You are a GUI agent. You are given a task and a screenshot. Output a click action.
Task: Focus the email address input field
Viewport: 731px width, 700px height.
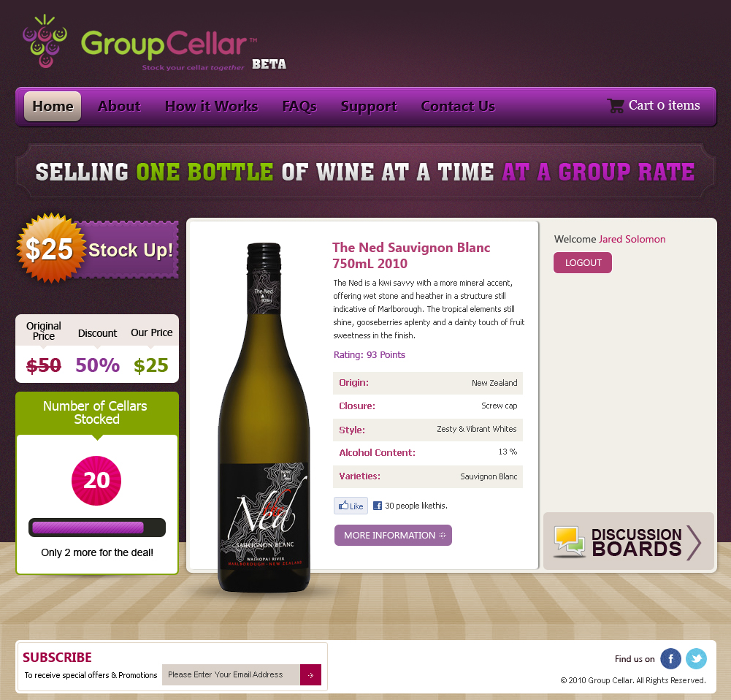click(x=231, y=674)
